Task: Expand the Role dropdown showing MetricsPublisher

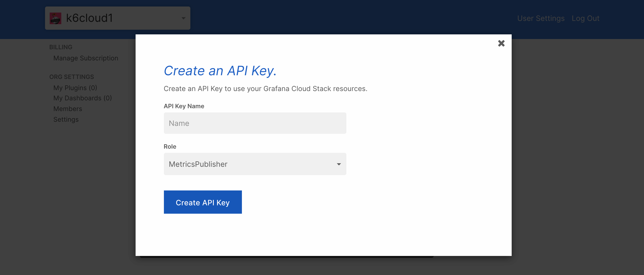Action: tap(255, 164)
